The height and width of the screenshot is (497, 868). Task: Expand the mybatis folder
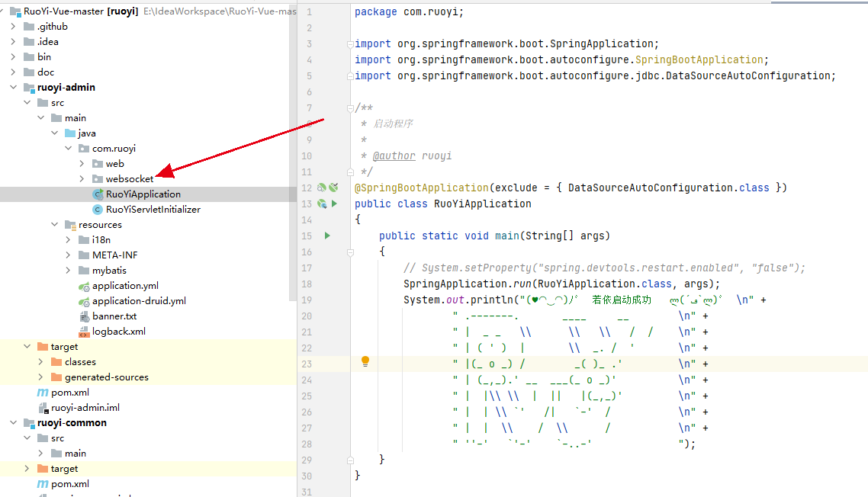(x=68, y=271)
